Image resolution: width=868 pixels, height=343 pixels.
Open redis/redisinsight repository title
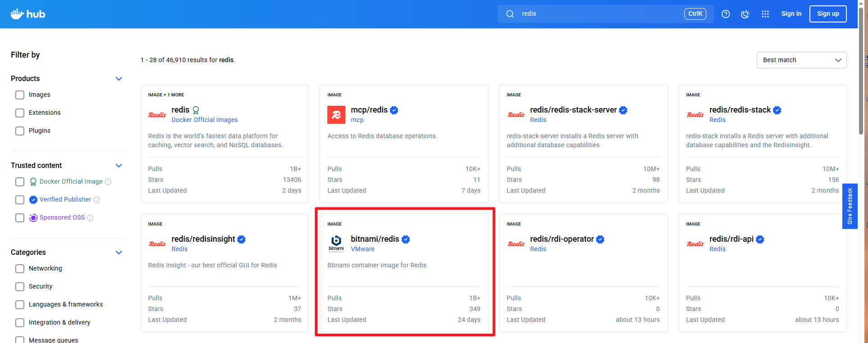[x=203, y=239]
